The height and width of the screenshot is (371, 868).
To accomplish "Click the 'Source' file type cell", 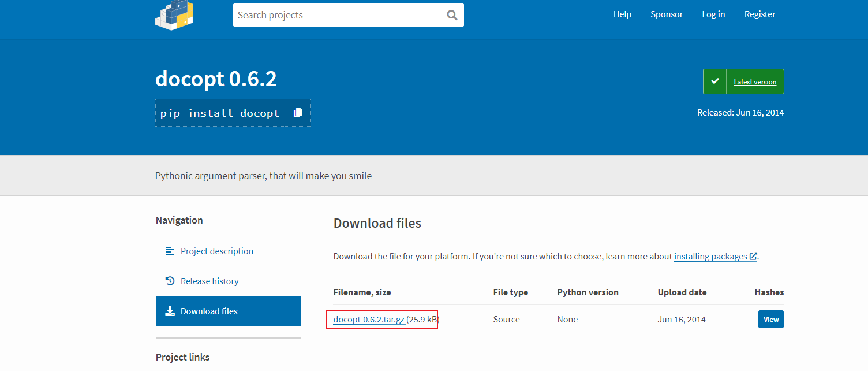I will click(x=507, y=319).
